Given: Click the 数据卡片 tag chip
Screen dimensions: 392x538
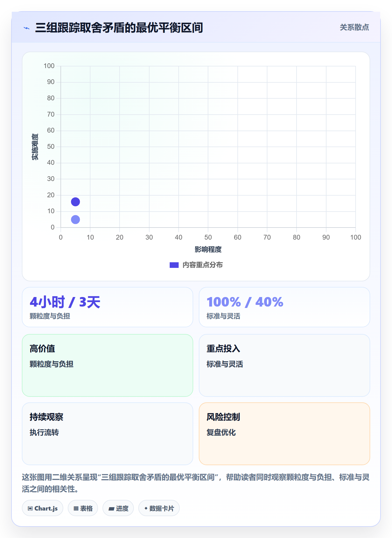Looking at the screenshot, I should (x=159, y=508).
